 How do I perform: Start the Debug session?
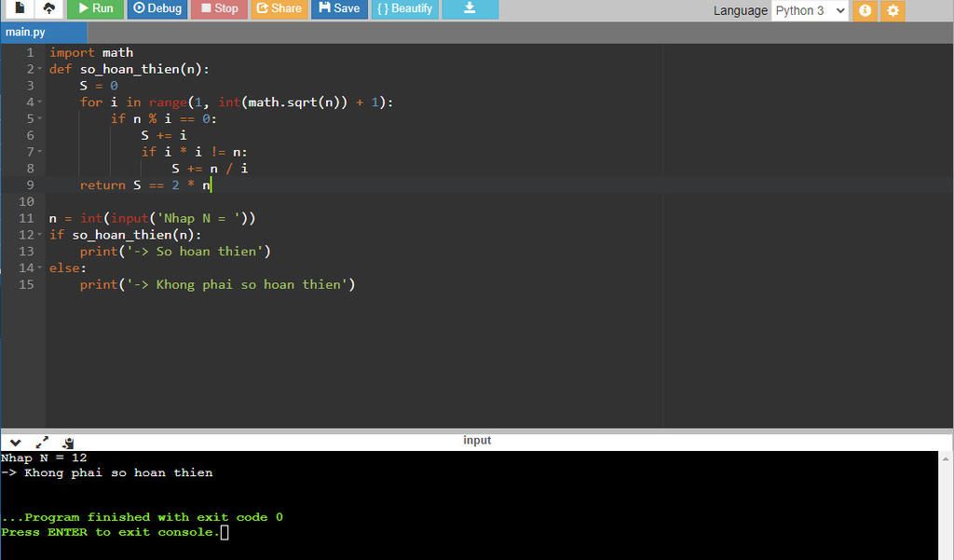[x=157, y=8]
